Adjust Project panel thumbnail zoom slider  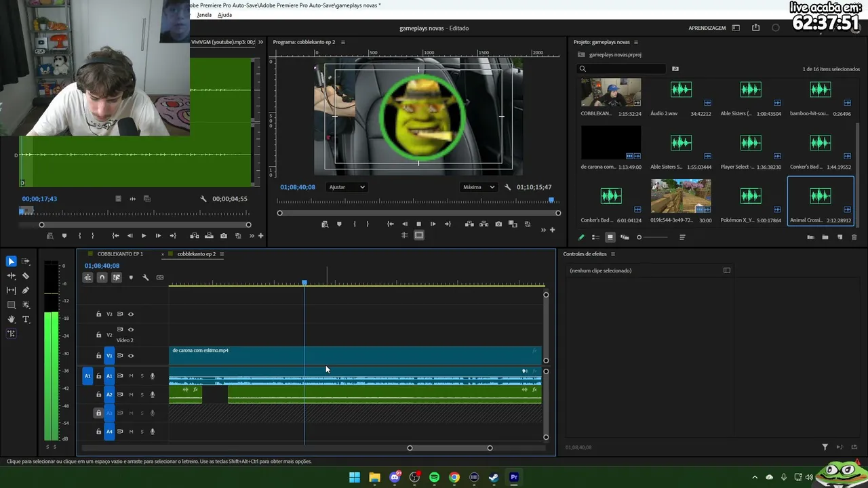[x=639, y=237]
